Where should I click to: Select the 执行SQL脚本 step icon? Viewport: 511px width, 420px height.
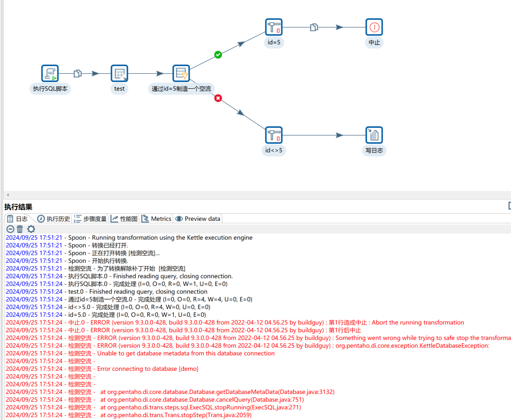50,73
